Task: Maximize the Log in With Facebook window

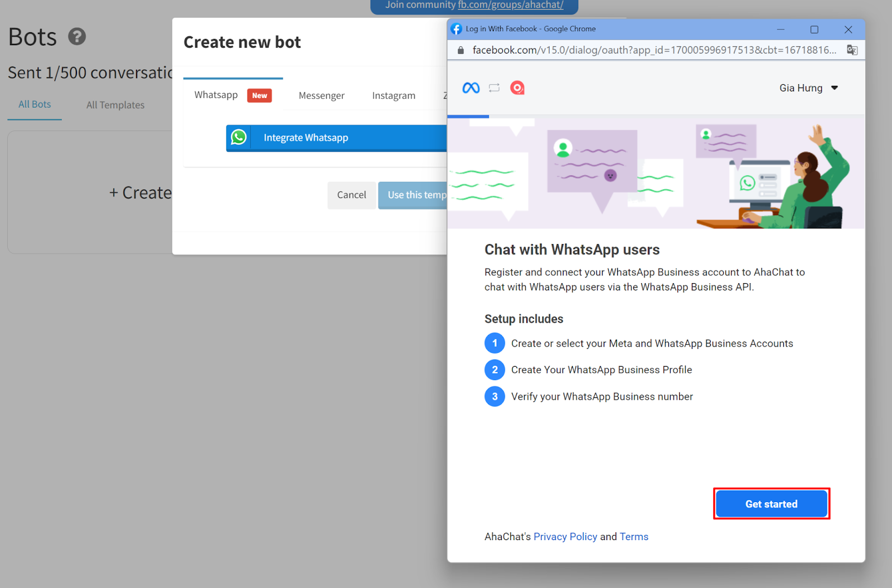Action: point(815,30)
